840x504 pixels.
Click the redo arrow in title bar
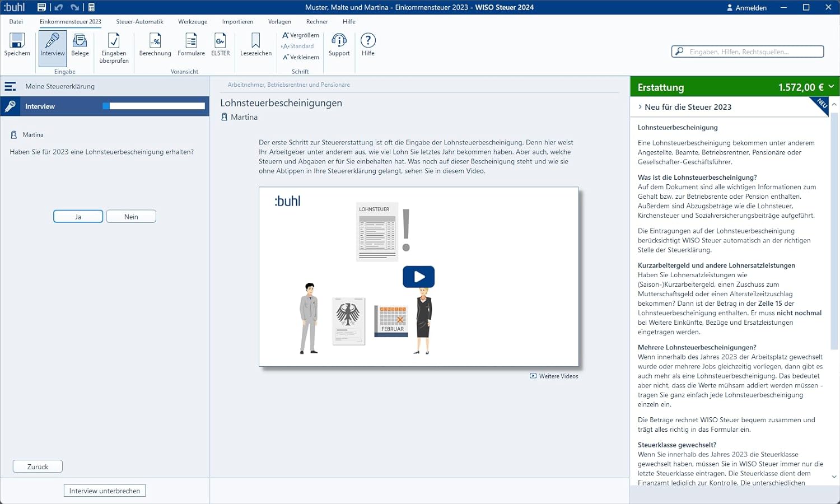point(74,7)
